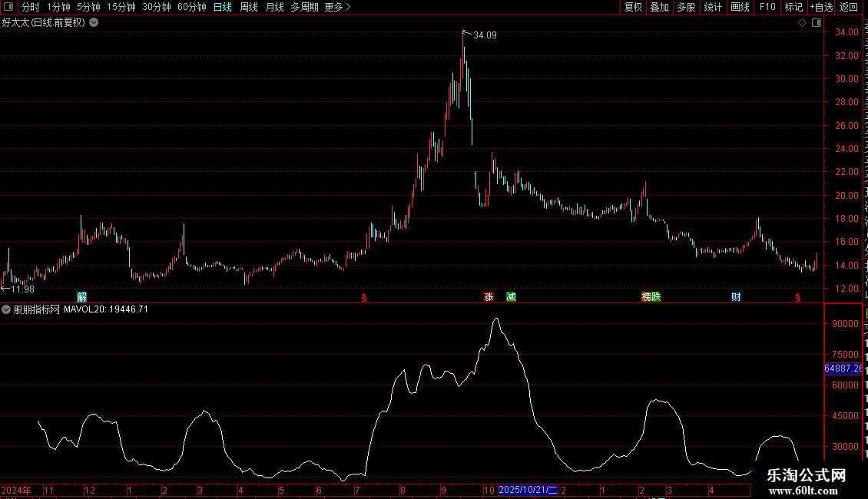868x499 pixels.
Task: Open the 复权 adjustment options
Action: click(x=633, y=7)
